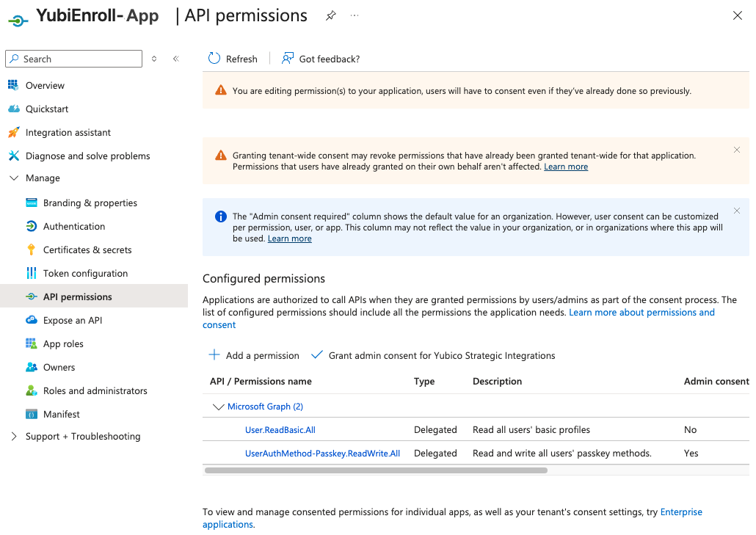Click the Got feedback icon
The height and width of the screenshot is (535, 756).
coord(288,58)
